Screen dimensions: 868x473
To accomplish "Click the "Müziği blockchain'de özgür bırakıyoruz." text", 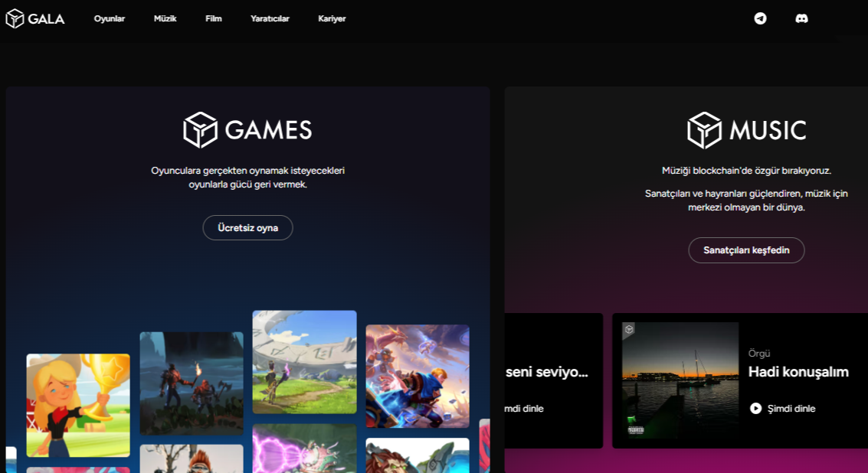I will [x=746, y=171].
